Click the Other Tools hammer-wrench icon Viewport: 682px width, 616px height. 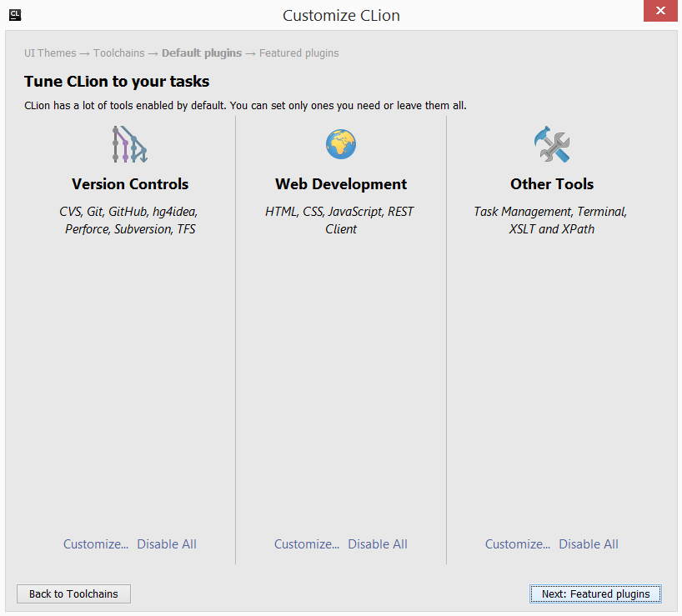point(552,144)
